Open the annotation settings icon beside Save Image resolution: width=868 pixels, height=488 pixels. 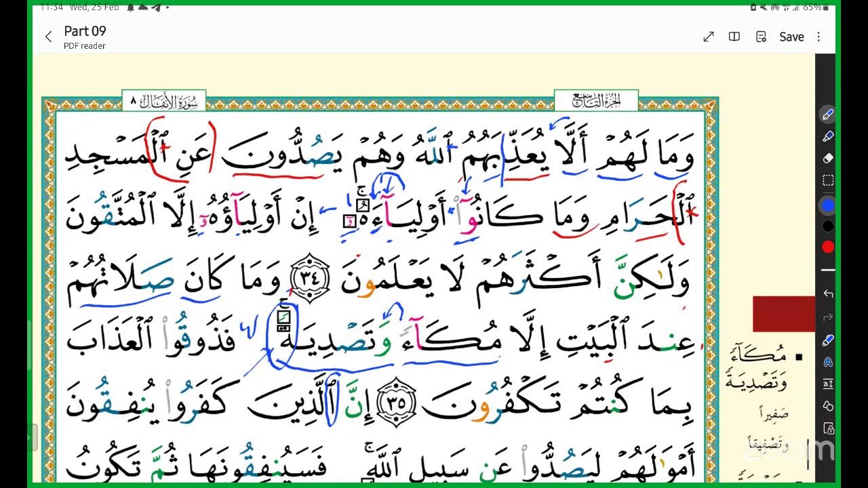point(761,37)
